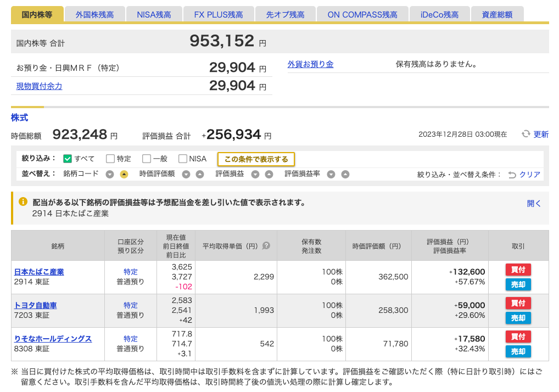Check the 一般 filter checkbox
559x392 pixels.
[147, 159]
